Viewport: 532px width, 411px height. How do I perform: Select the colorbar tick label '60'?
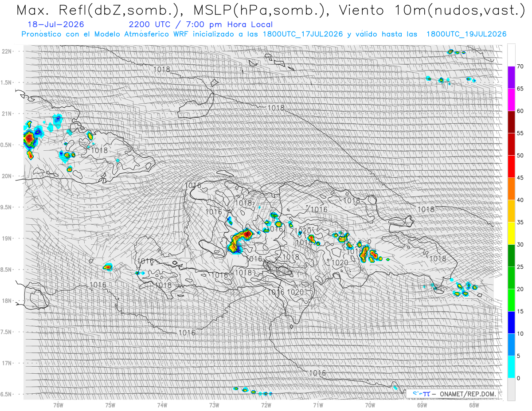(x=520, y=111)
